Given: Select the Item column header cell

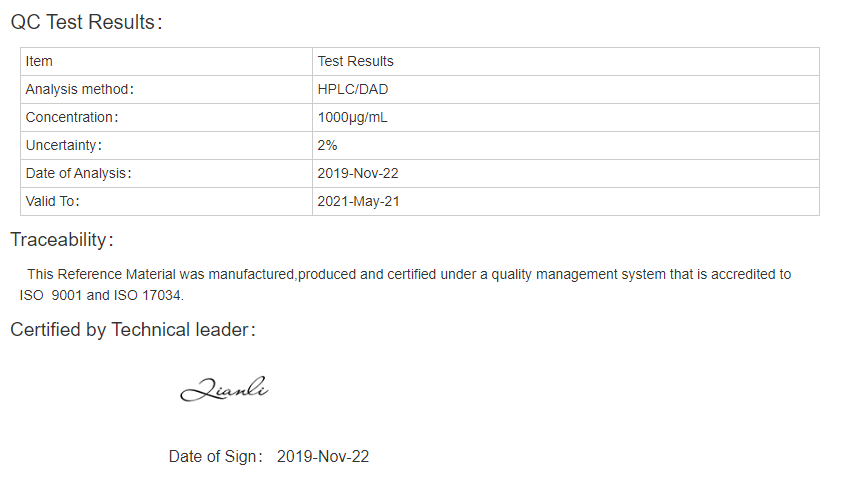Looking at the screenshot, I should coord(166,61).
